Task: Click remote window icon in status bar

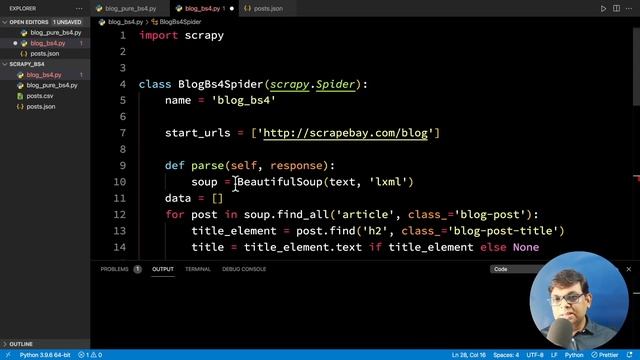Action: pyautogui.click(x=8, y=355)
